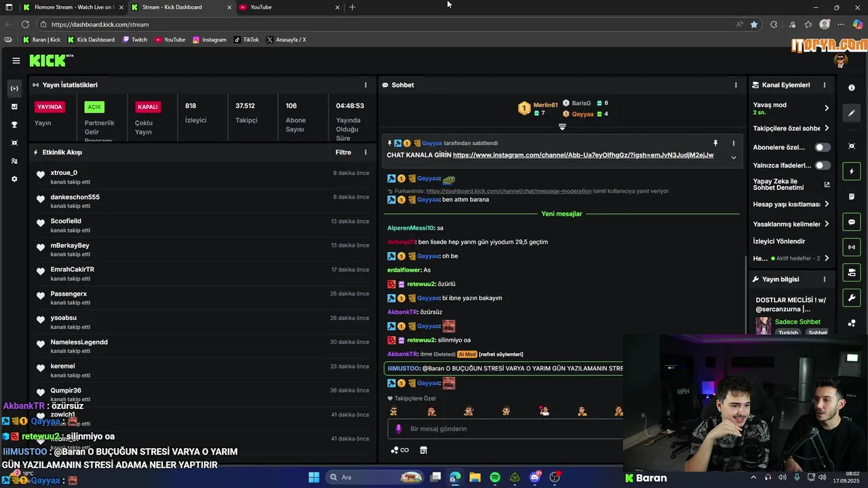The image size is (868, 488).
Task: Toggle the wrench widget in right bar
Action: [852, 298]
